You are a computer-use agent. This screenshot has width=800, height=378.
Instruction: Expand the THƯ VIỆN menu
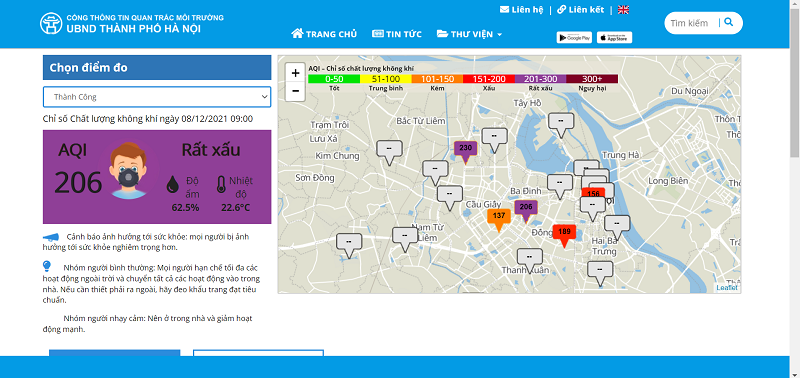469,34
